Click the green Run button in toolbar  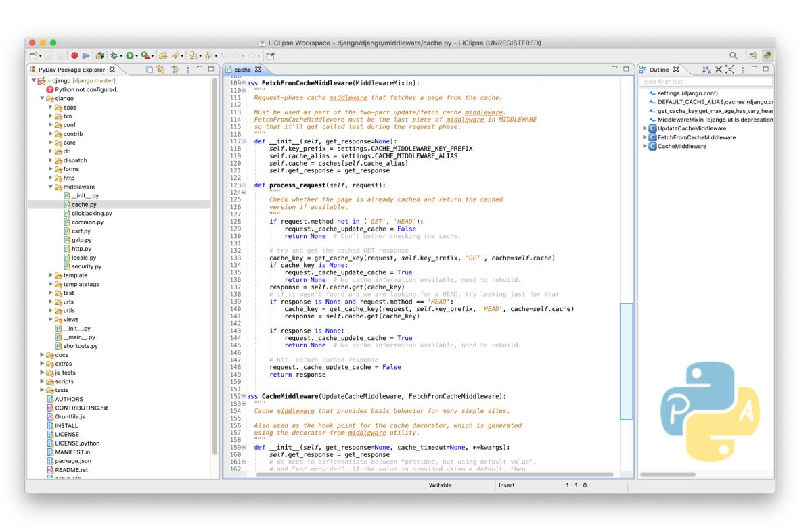tap(129, 56)
